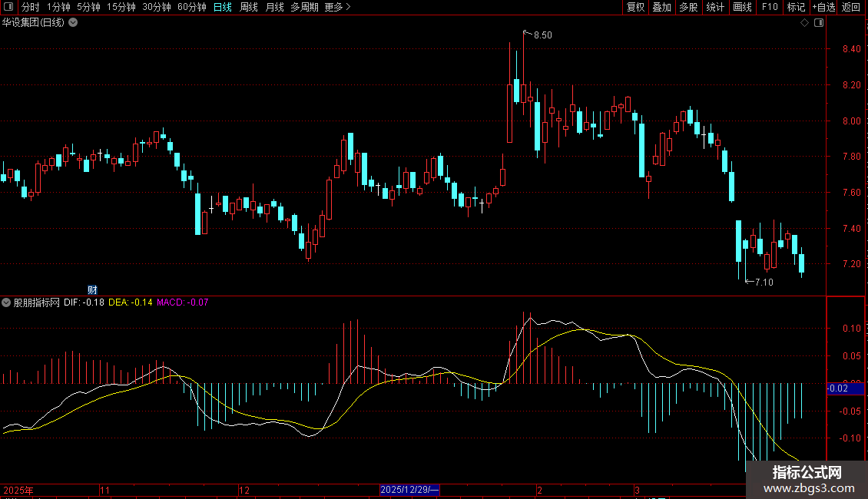This screenshot has height=499, width=868.
Task: Open dropdown beside 华设集团(日线) title
Action: point(73,23)
